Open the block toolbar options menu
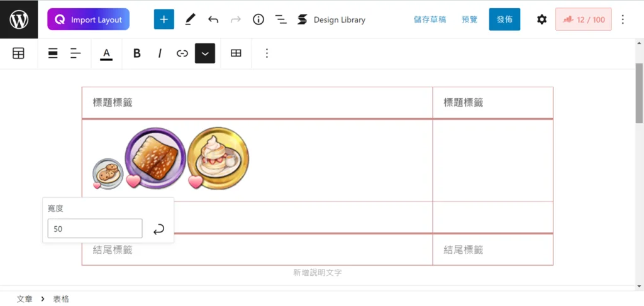 pos(267,53)
